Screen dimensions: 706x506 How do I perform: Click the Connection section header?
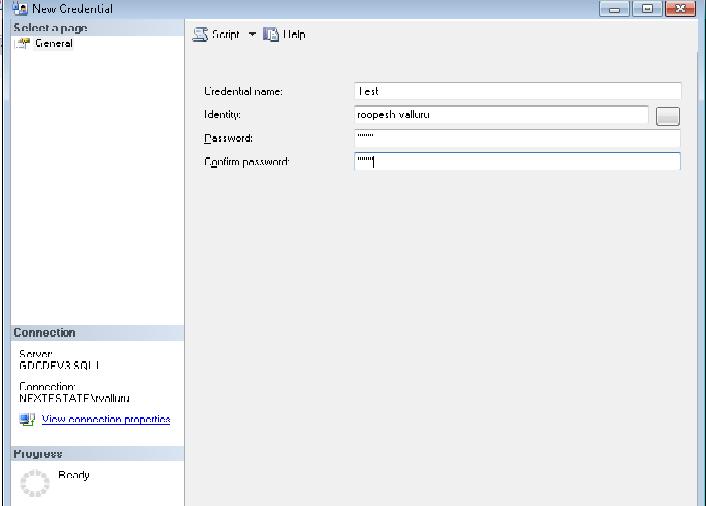[x=44, y=333]
